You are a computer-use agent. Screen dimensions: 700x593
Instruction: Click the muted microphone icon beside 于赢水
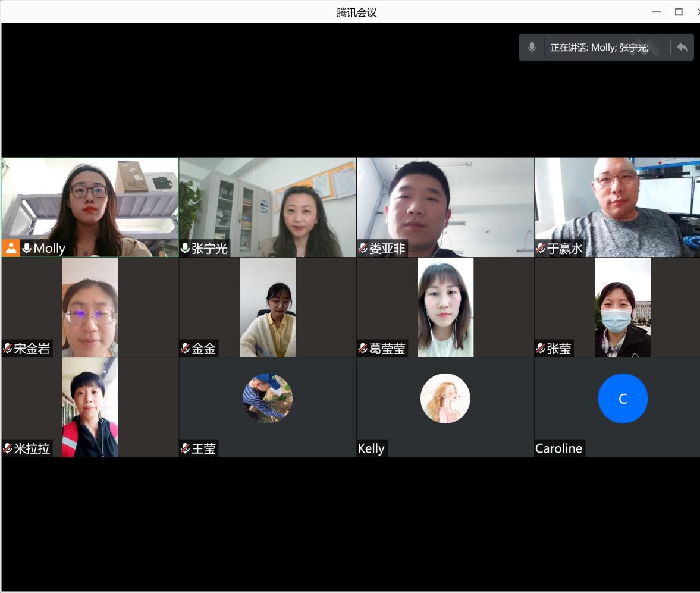(541, 248)
